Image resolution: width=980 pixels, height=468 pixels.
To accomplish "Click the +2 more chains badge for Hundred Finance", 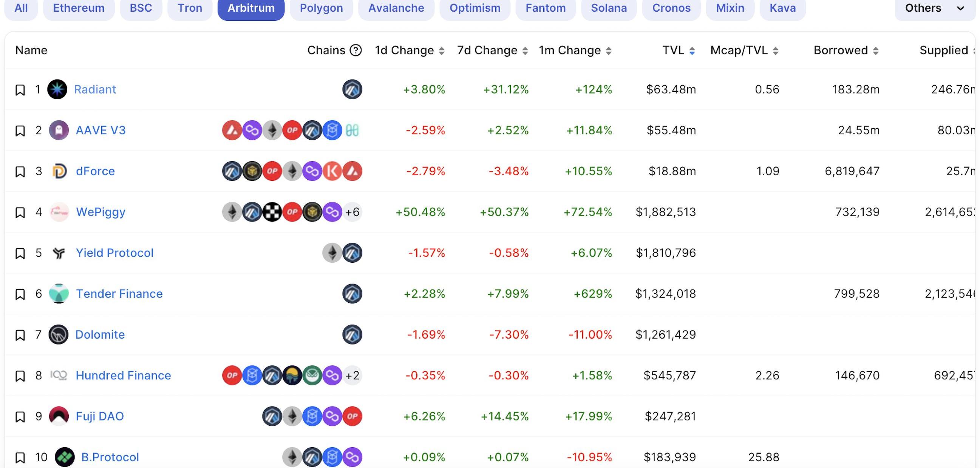I will [x=352, y=376].
